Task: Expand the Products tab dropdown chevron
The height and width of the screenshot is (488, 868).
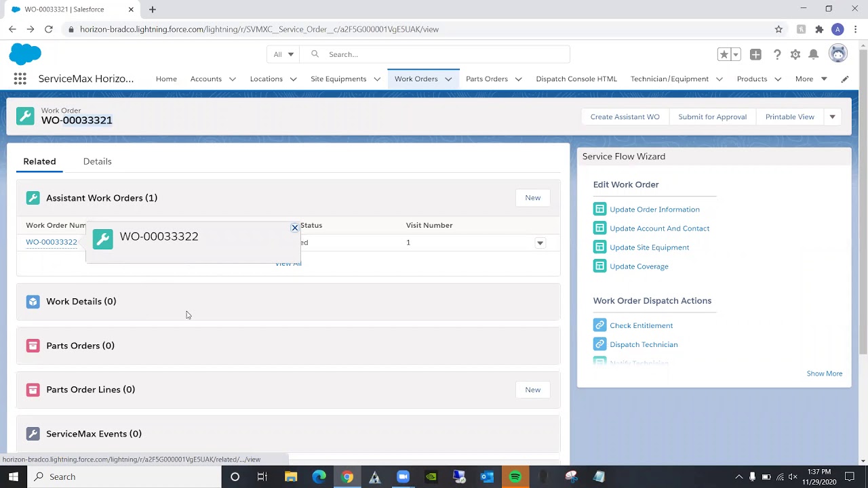Action: point(778,79)
